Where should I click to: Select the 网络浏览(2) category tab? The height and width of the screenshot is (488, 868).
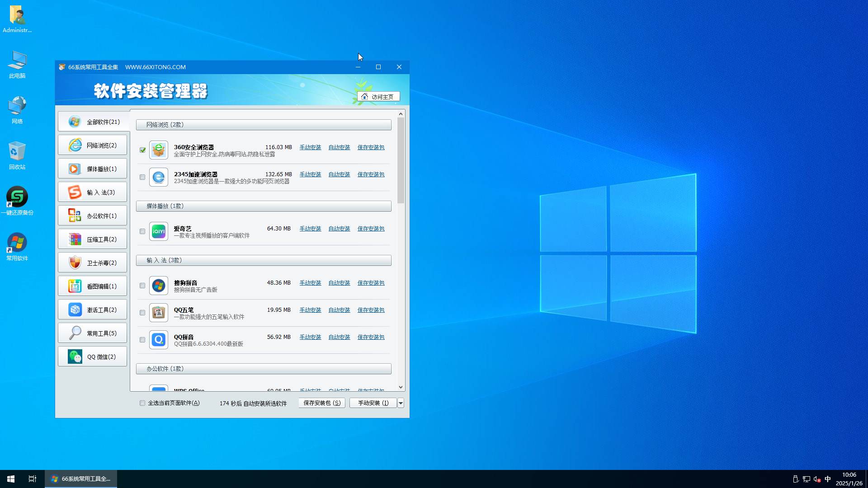(92, 145)
